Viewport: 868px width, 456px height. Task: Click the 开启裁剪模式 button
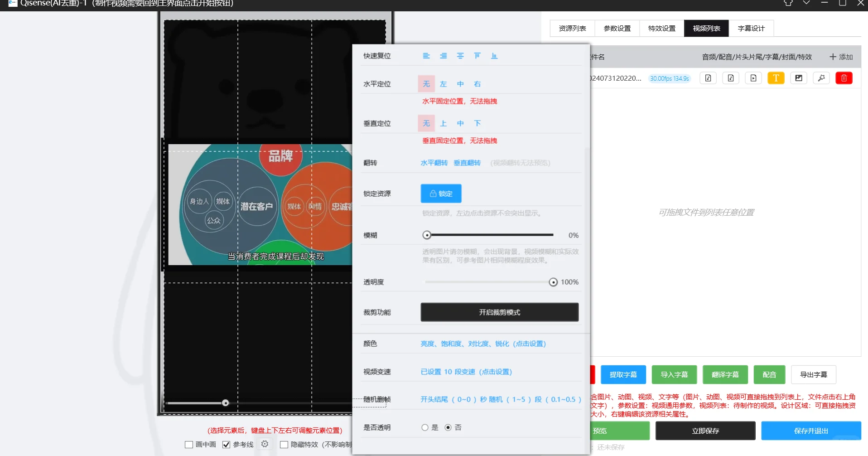click(x=500, y=312)
